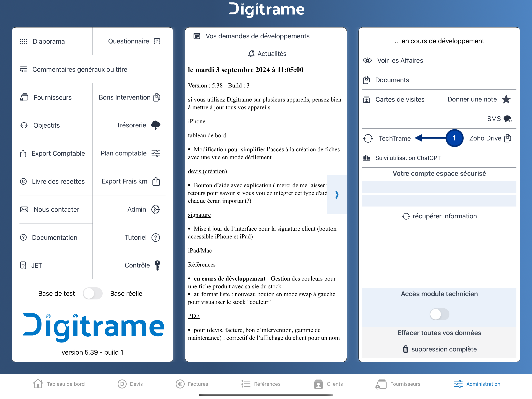Expand the news panel with the chevron arrow
532x399 pixels.
[x=337, y=194]
